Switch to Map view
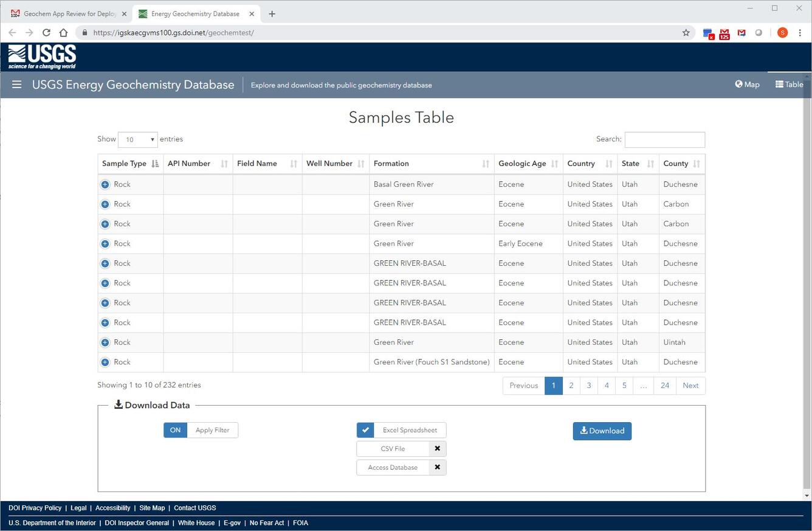Viewport: 812px width, 531px height. coord(747,85)
